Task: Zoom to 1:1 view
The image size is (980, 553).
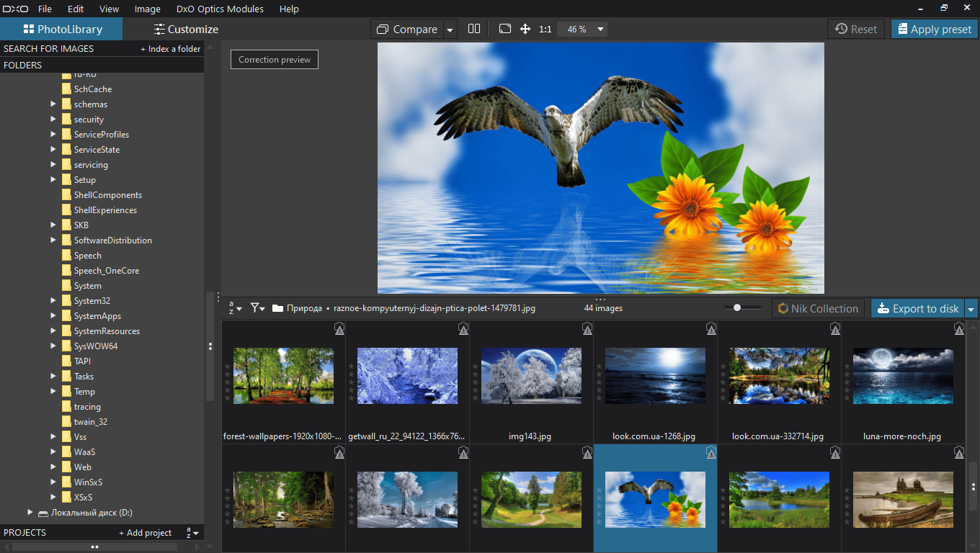Action: pyautogui.click(x=545, y=30)
